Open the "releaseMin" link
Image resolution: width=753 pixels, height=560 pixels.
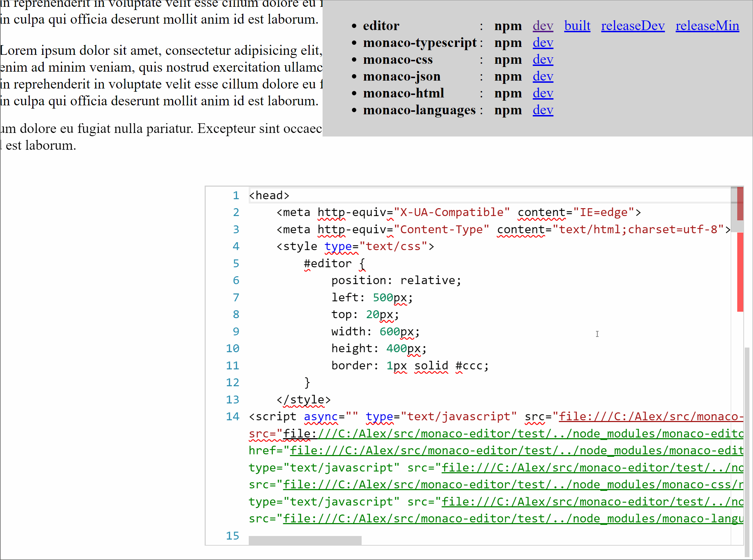point(707,26)
